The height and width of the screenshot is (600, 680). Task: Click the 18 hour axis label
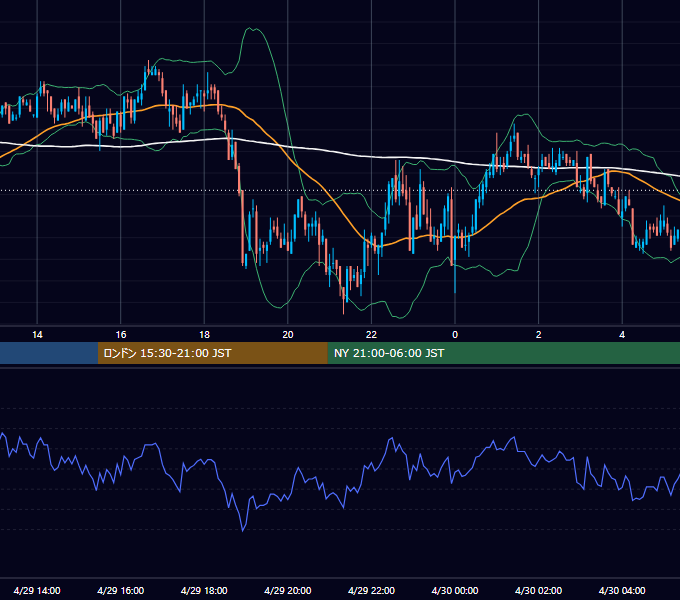point(204,335)
